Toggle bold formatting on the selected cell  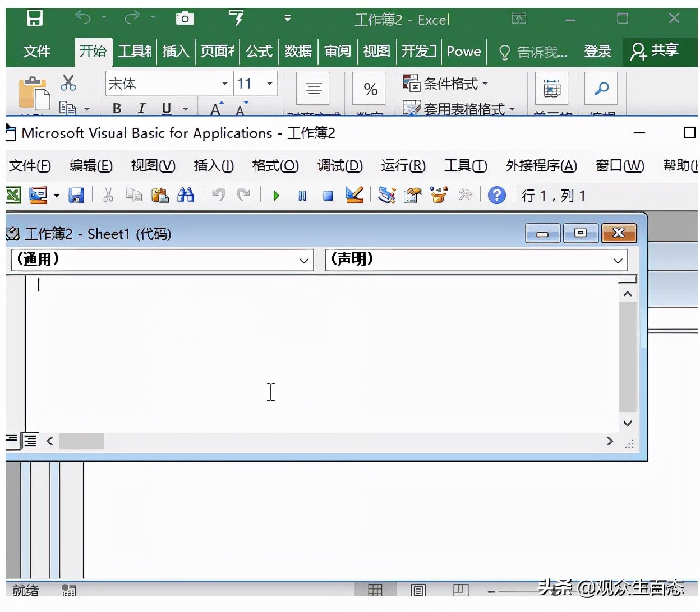tap(117, 108)
